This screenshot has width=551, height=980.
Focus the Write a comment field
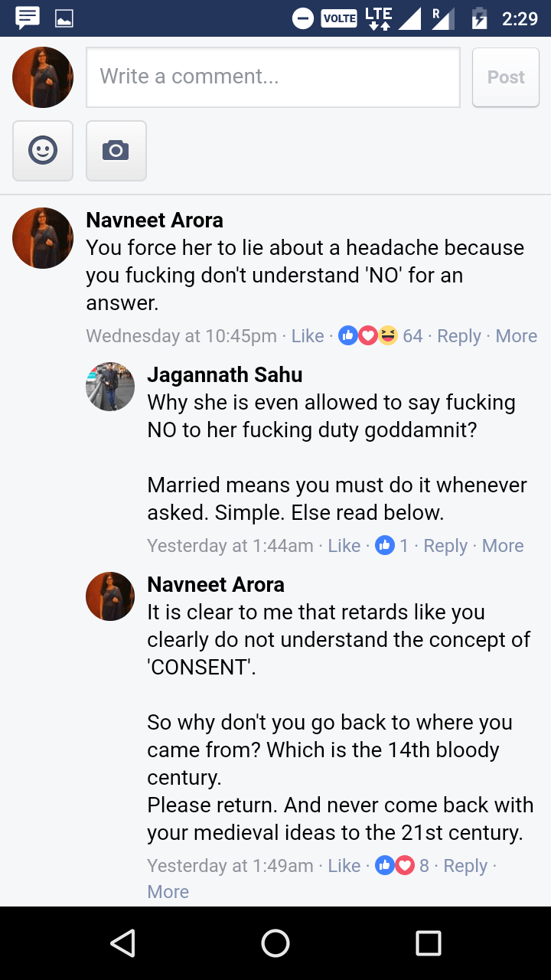[273, 77]
